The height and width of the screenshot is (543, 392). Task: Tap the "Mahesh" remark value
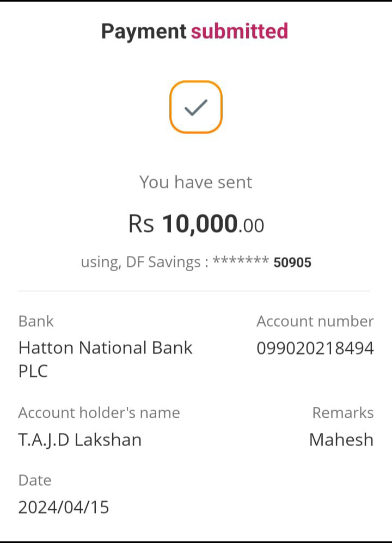[341, 440]
